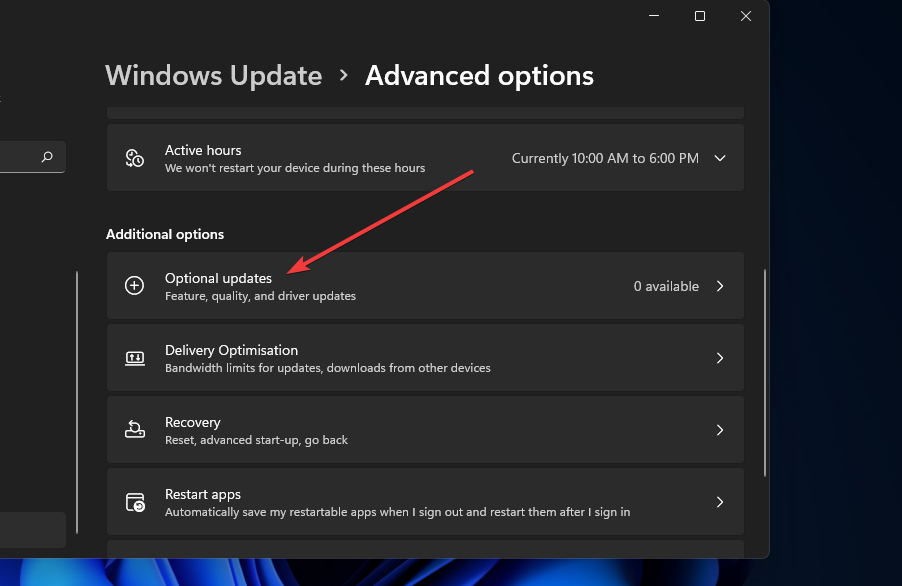
Task: Click the Optional updates plus icon
Action: click(x=135, y=286)
